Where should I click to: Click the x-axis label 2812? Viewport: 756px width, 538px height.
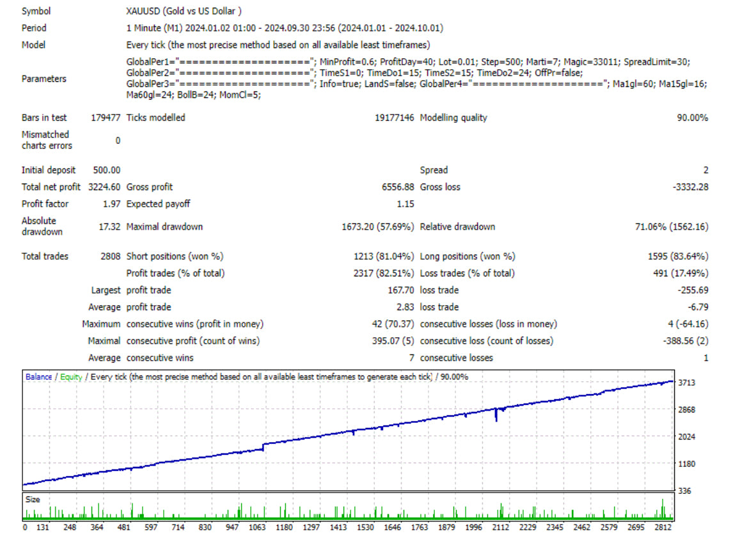[x=663, y=527]
